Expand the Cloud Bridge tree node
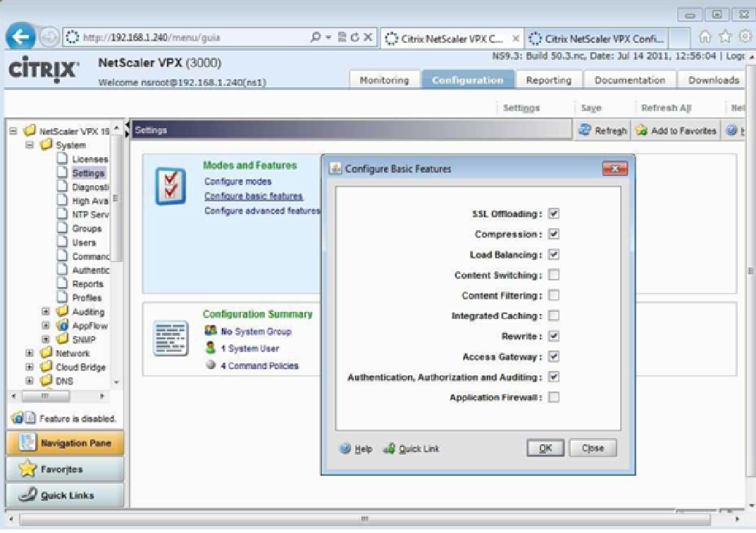The width and height of the screenshot is (756, 533). pyautogui.click(x=30, y=367)
